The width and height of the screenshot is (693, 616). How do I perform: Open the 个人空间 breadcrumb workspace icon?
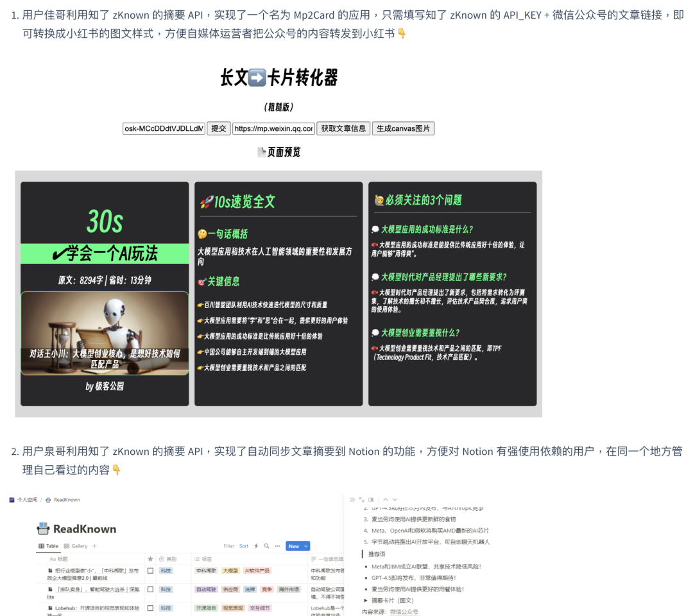pyautogui.click(x=12, y=500)
